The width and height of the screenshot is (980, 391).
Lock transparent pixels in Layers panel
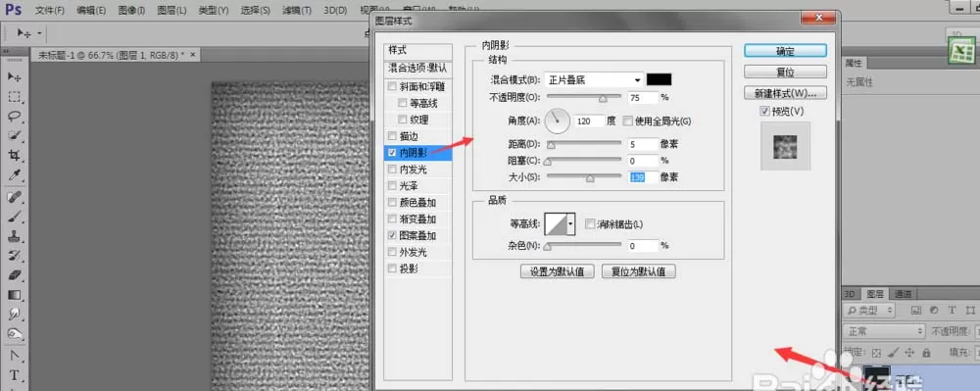[x=876, y=352]
